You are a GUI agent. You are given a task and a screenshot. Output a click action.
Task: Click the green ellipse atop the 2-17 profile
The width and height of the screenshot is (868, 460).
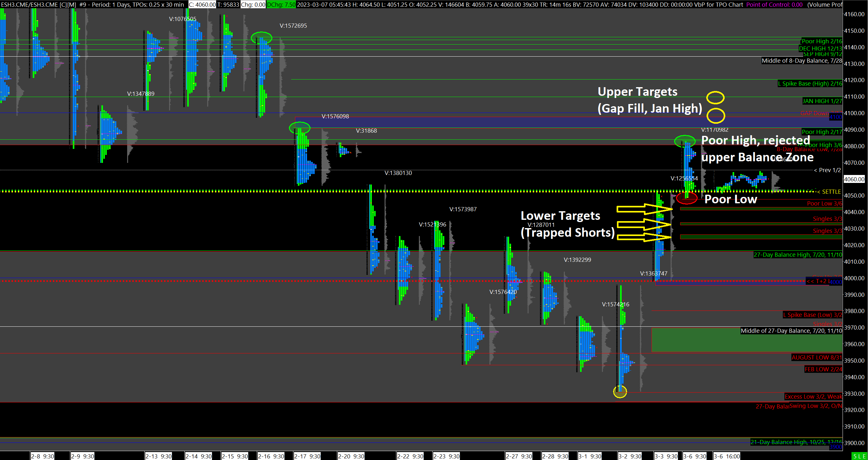tap(299, 128)
